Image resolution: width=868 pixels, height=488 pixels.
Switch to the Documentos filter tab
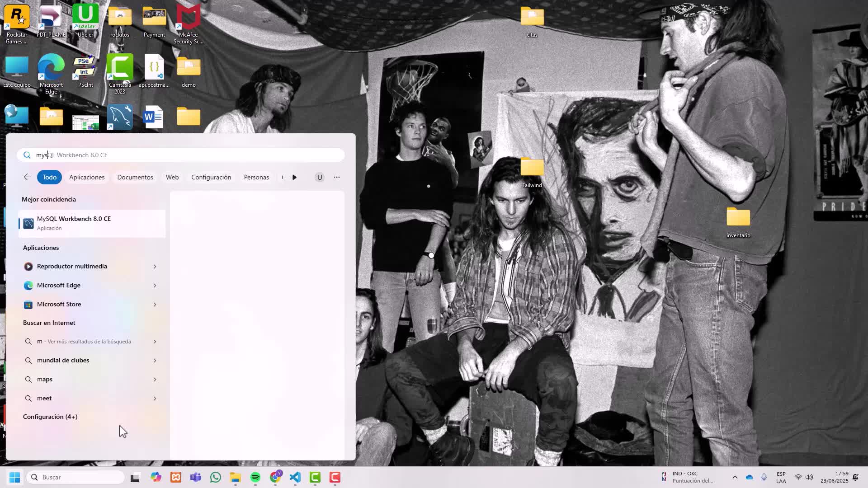click(135, 177)
